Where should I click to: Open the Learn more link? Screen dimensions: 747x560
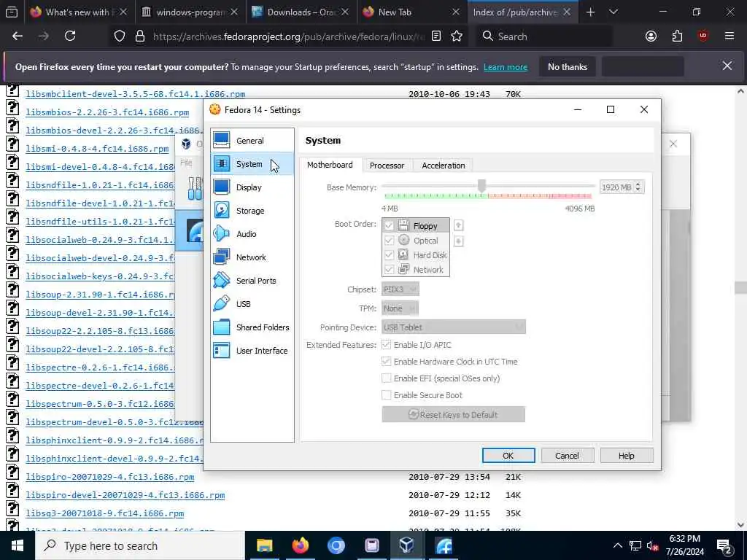click(506, 67)
